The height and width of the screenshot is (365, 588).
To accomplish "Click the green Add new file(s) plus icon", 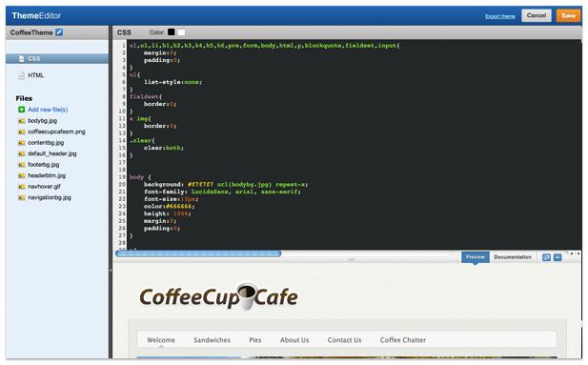I will pos(21,110).
